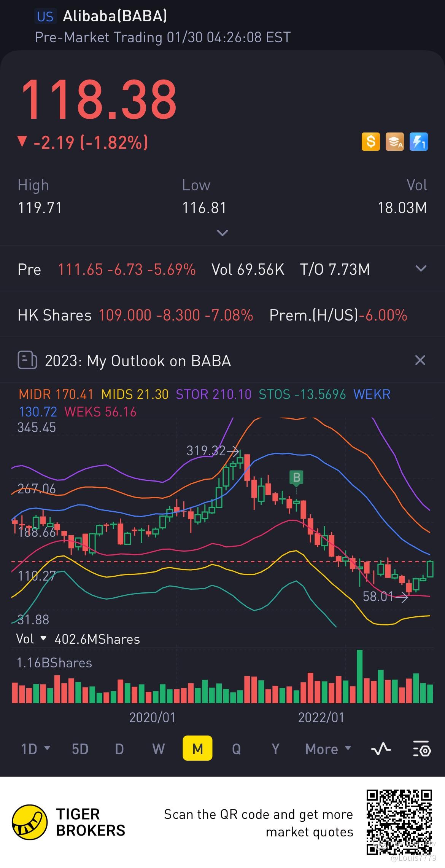Tap the yellow dollar sign badge icon
Image resolution: width=445 pixels, height=868 pixels.
[370, 142]
